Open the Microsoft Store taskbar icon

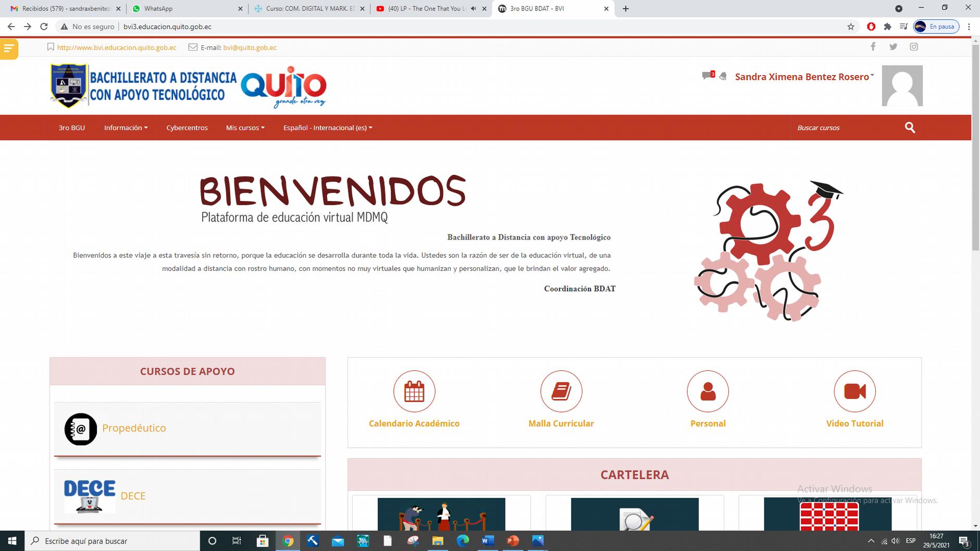pos(263,541)
